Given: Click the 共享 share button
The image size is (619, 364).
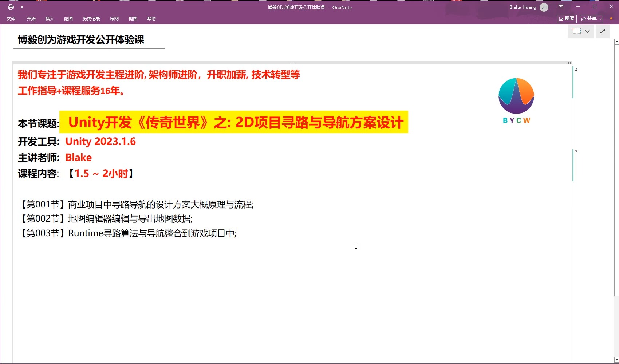Looking at the screenshot, I should [x=591, y=19].
